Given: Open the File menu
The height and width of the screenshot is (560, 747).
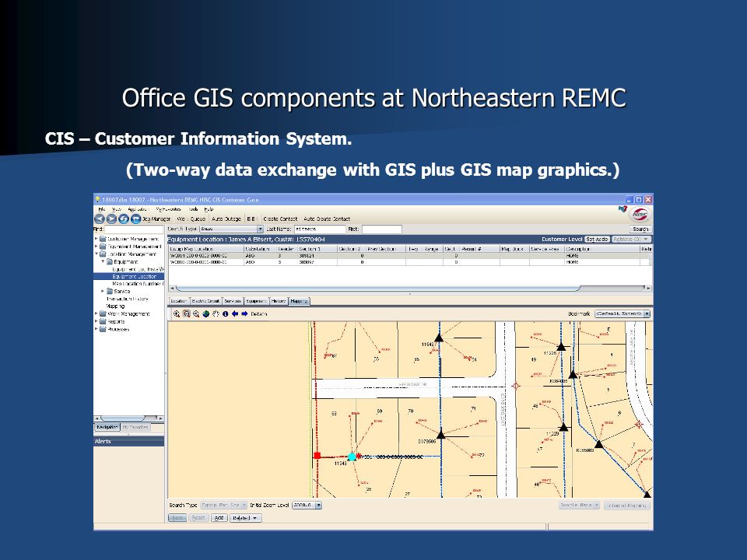Looking at the screenshot, I should point(101,209).
